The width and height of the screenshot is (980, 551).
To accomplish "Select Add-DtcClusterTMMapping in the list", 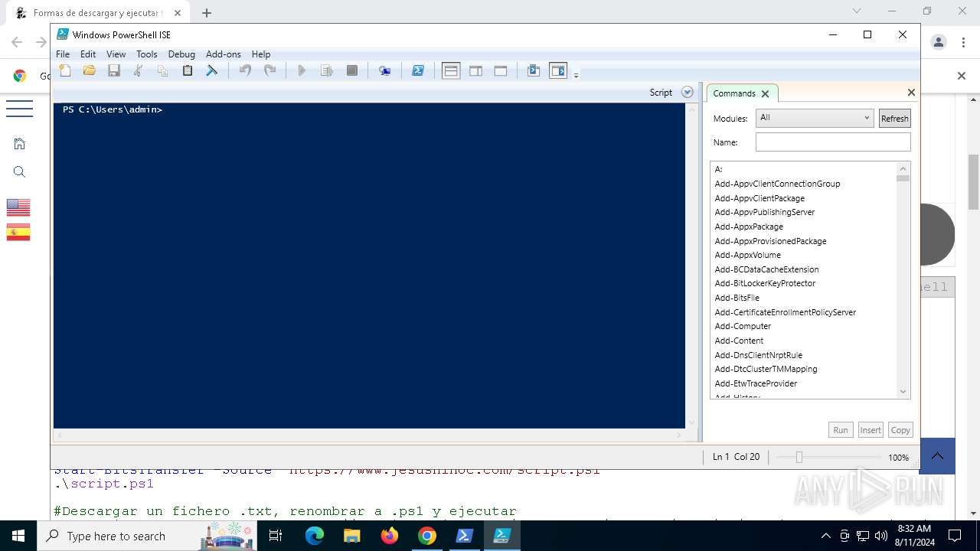I will click(804, 369).
